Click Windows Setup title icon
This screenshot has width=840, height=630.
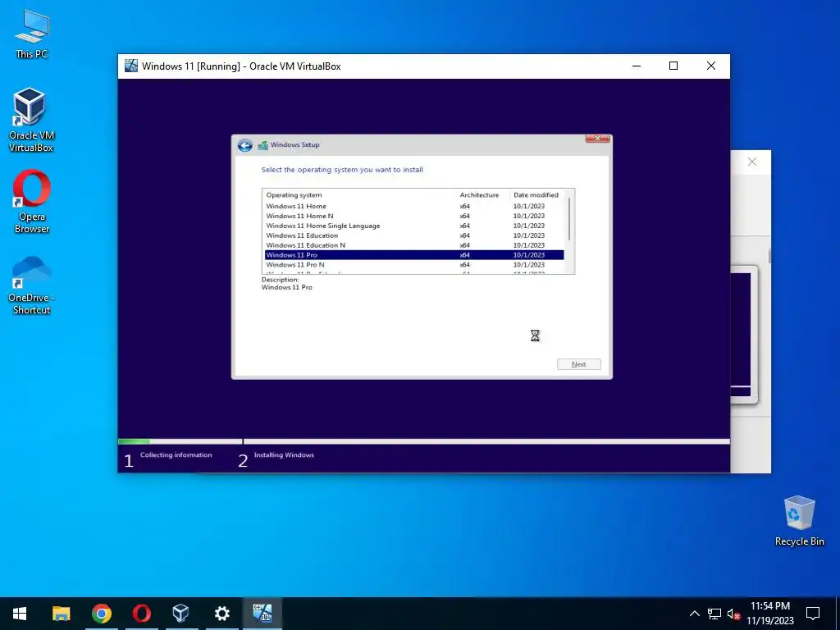[263, 145]
